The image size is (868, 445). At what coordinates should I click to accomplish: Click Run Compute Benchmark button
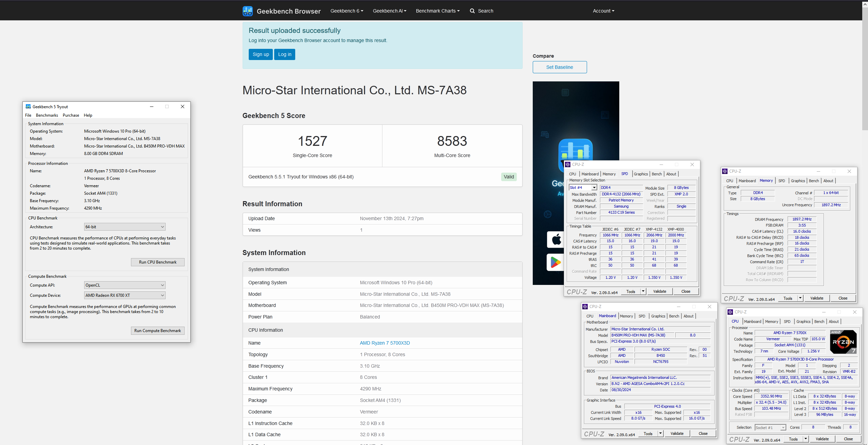coord(158,331)
